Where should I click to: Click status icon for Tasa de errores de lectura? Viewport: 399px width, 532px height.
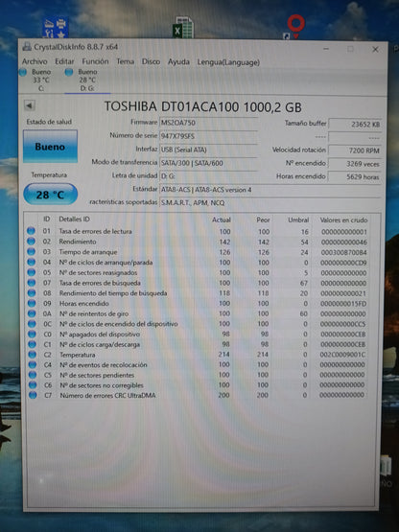pyautogui.click(x=31, y=231)
